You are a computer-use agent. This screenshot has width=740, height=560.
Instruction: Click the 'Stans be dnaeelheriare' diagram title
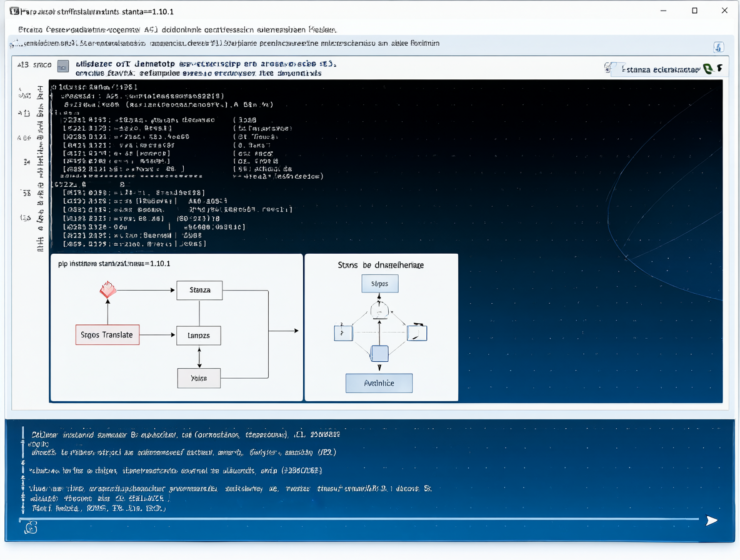(381, 265)
